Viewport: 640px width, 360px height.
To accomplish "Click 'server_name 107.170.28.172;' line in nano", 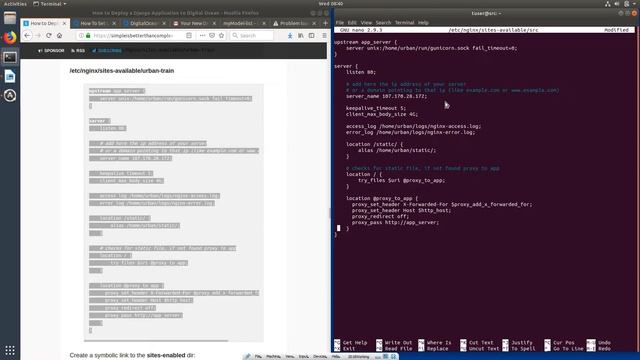I will click(x=386, y=96).
